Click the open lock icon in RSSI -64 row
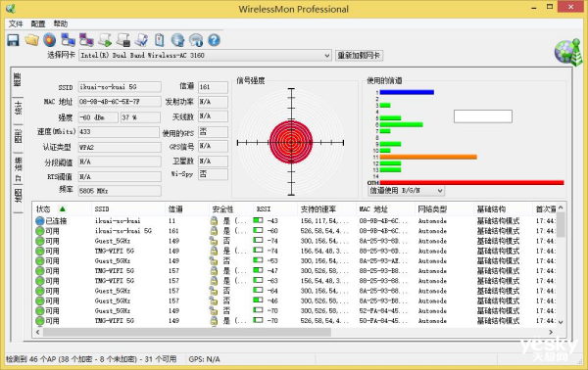588x370 pixels. [x=214, y=291]
